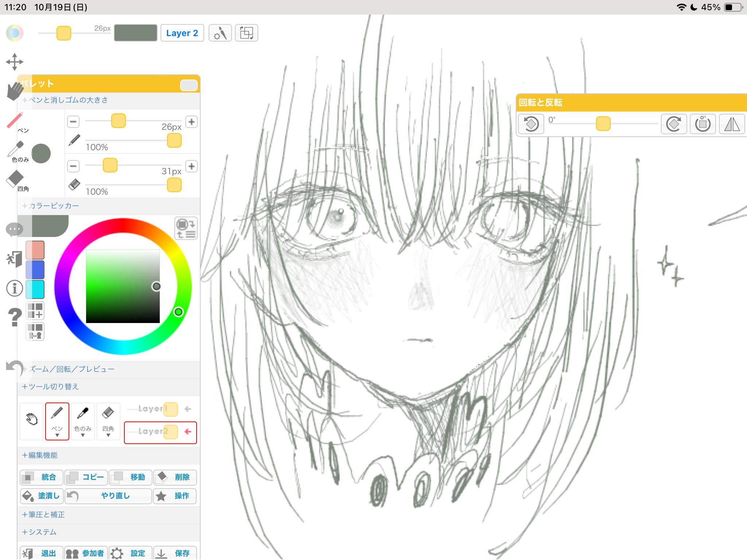This screenshot has height=560, width=747.
Task: Expand the 筆圧と補正 section
Action: (x=43, y=515)
